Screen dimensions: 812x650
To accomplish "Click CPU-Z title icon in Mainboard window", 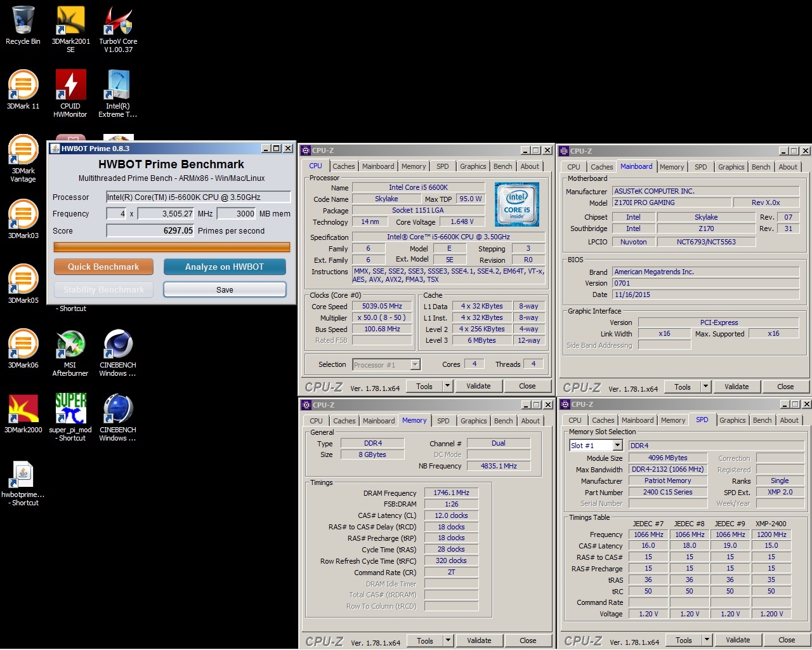I will point(564,151).
